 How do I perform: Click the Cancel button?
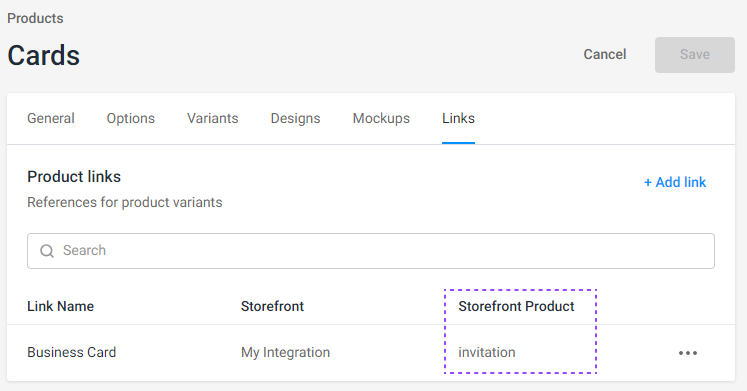click(605, 54)
